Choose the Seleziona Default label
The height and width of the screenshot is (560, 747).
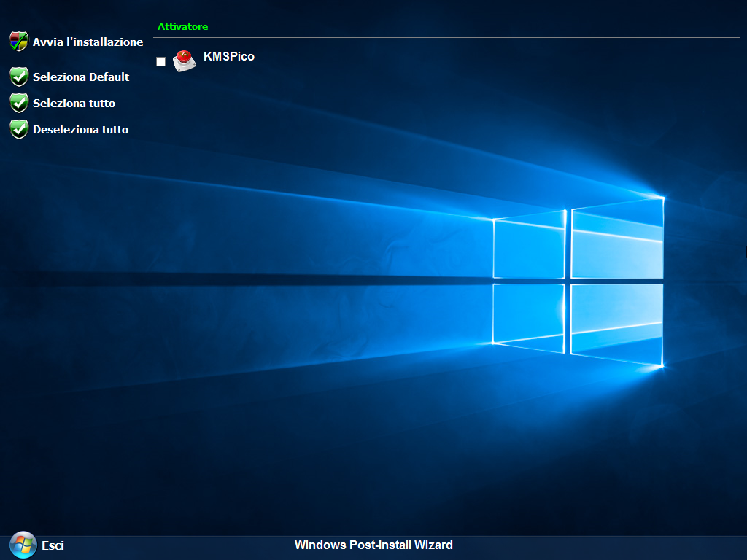tap(81, 77)
